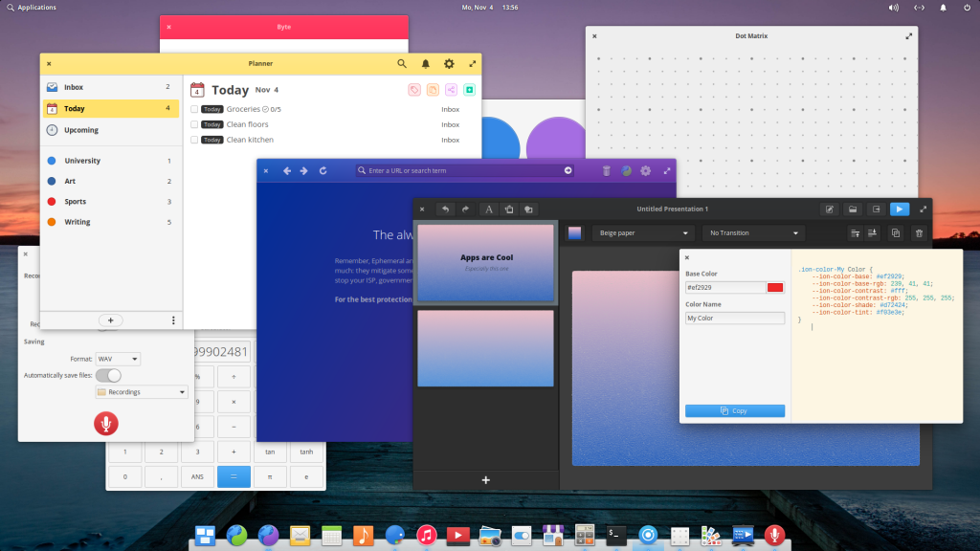Click the globe icon in Ephemeral toolbar
Image resolution: width=980 pixels, height=551 pixels.
(626, 170)
